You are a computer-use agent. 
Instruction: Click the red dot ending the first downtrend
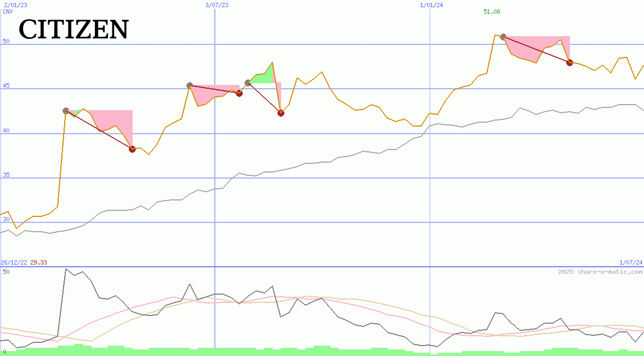(x=132, y=148)
